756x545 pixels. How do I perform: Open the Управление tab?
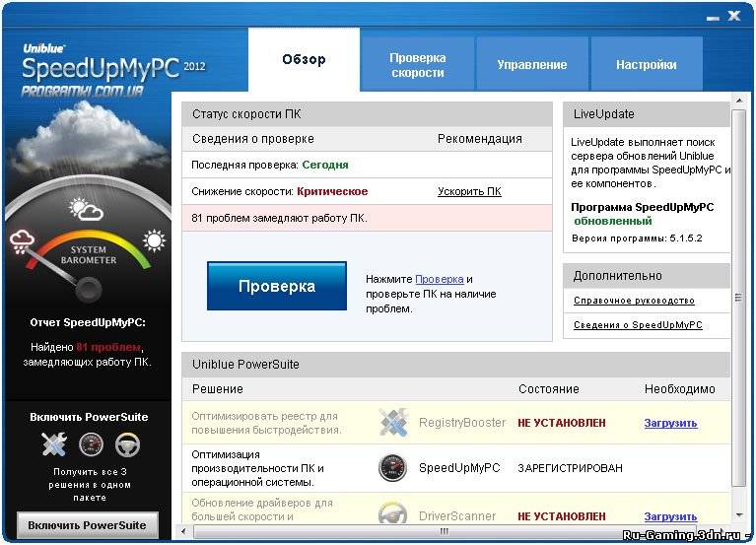coord(532,65)
